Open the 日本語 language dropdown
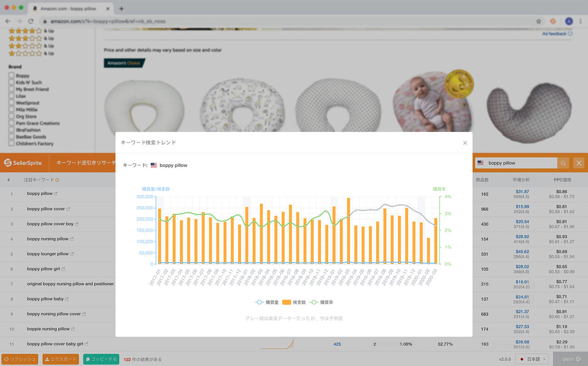The image size is (588, 366). pos(532,359)
